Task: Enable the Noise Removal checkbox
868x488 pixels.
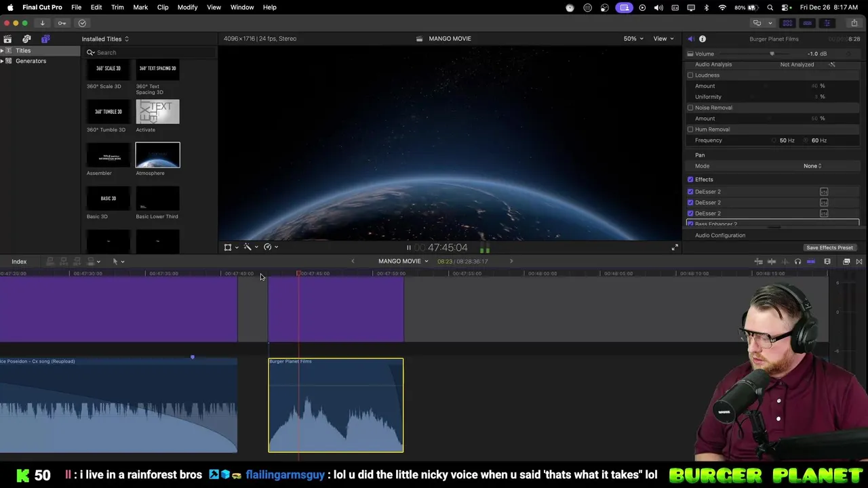Action: (690, 108)
